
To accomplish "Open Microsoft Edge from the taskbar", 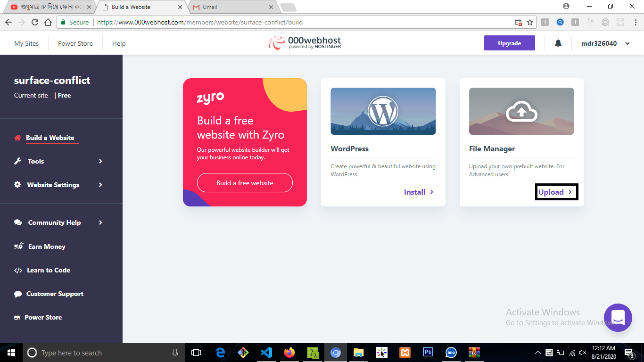I will tap(220, 353).
